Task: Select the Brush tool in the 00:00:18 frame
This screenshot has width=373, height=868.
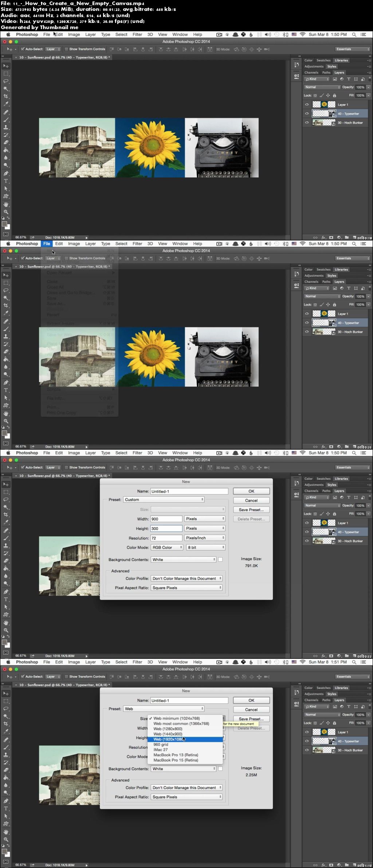Action: 6,120
